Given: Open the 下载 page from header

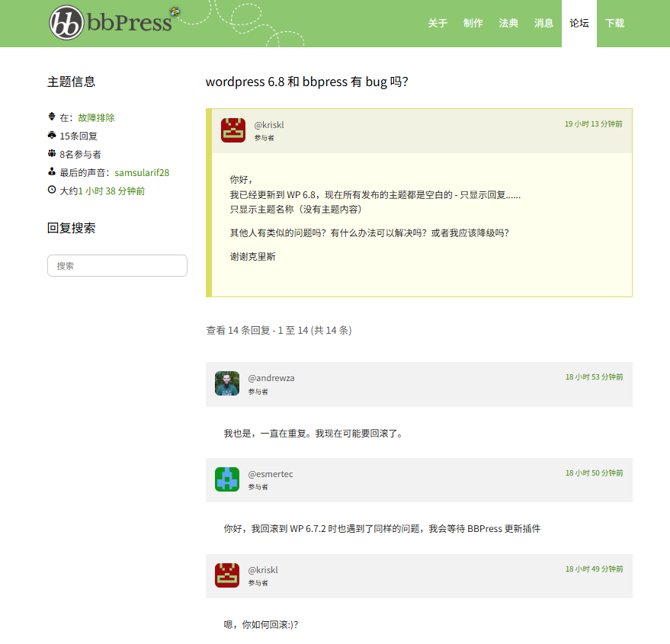Looking at the screenshot, I should [614, 24].
